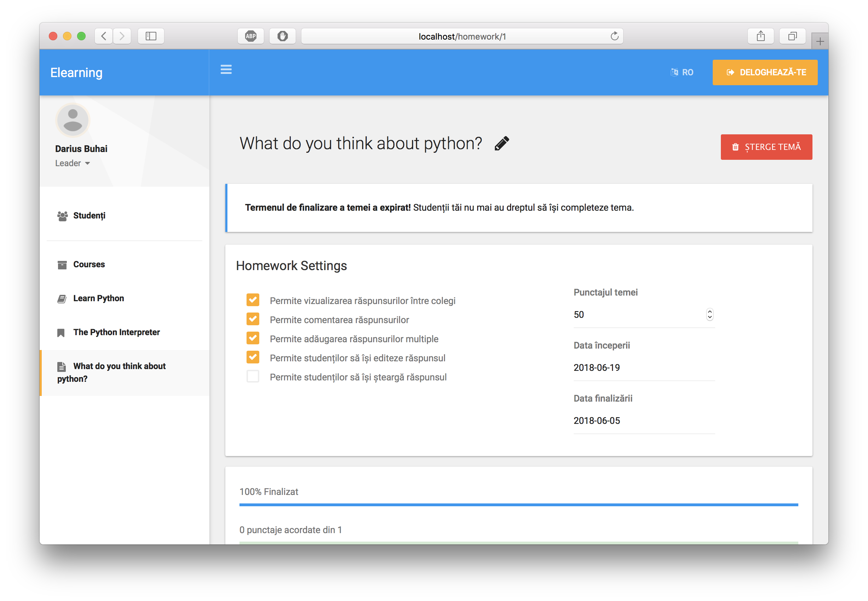
Task: Toggle the Safari sidebar icon
Action: (151, 36)
